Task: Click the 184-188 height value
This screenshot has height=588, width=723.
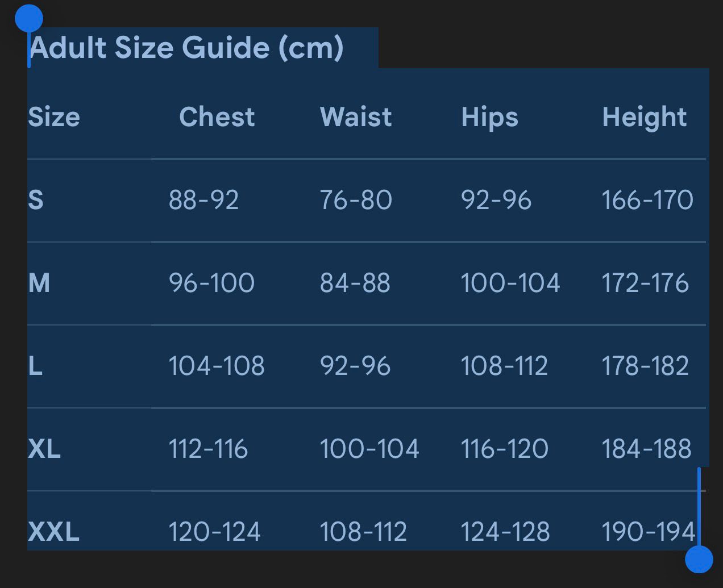Action: tap(646, 449)
